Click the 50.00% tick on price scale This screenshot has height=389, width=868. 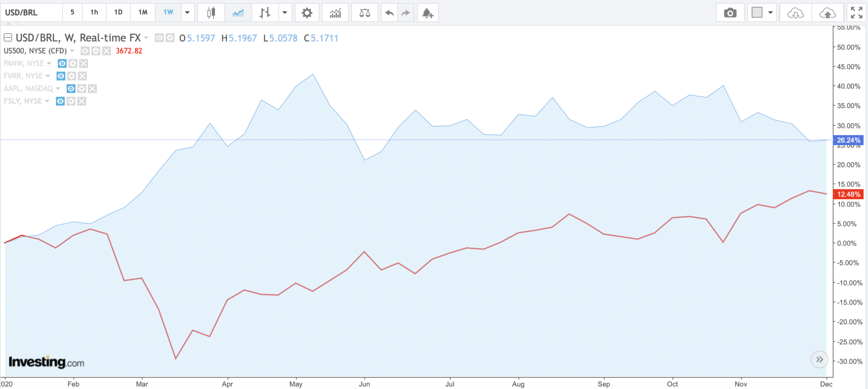click(849, 47)
